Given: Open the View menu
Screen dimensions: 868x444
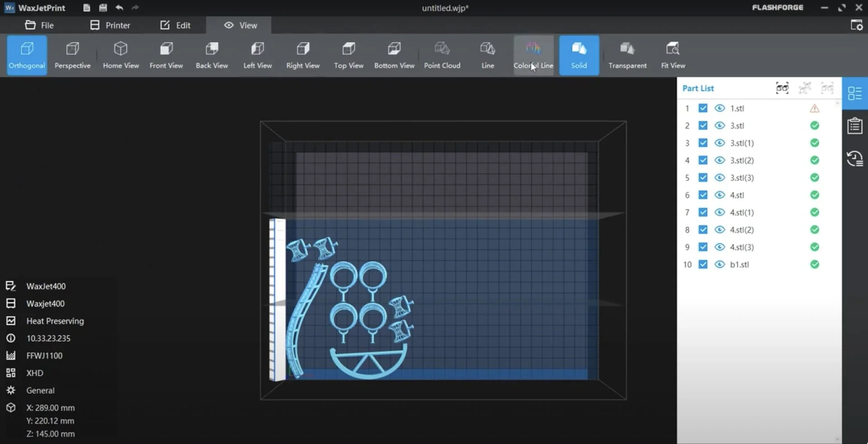Looking at the screenshot, I should coord(239,25).
